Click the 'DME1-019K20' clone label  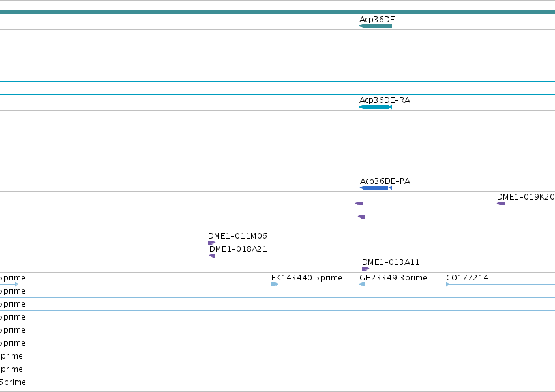click(526, 197)
